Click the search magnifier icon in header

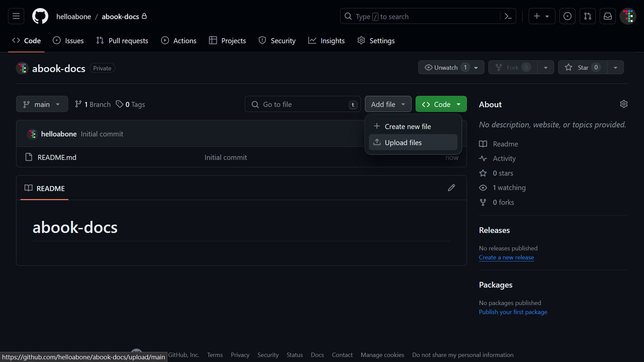pyautogui.click(x=348, y=16)
